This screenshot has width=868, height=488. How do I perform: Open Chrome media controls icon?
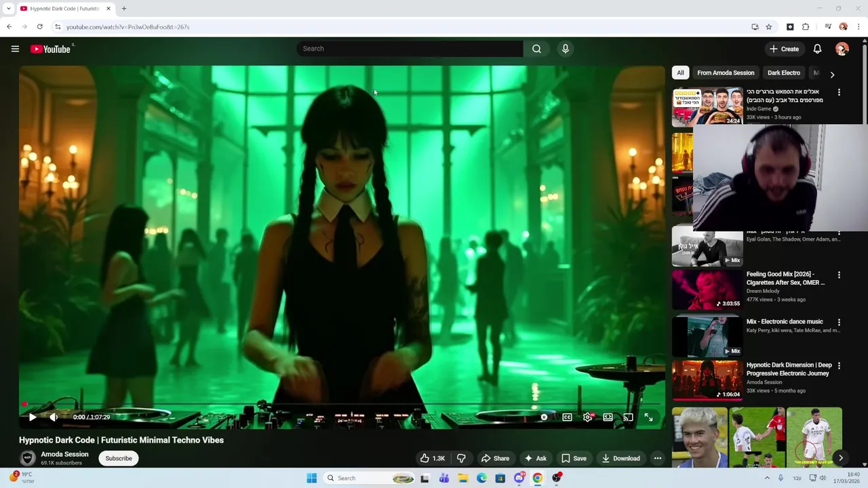828,27
